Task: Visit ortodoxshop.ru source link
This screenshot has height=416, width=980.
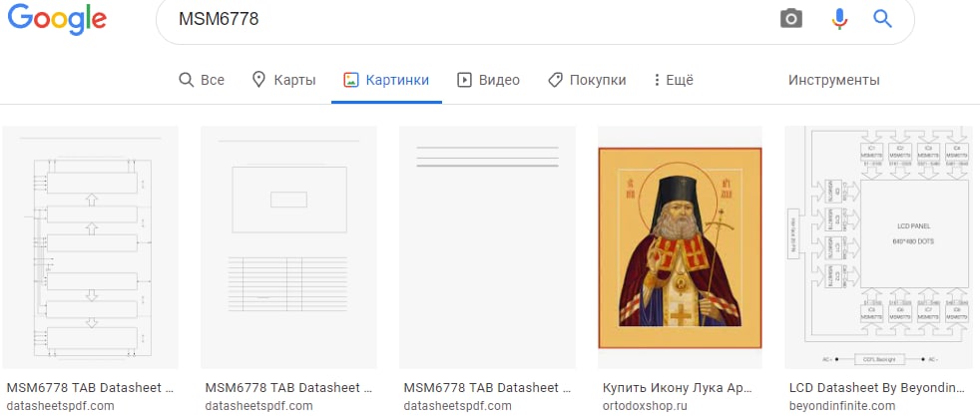Action: pos(645,406)
